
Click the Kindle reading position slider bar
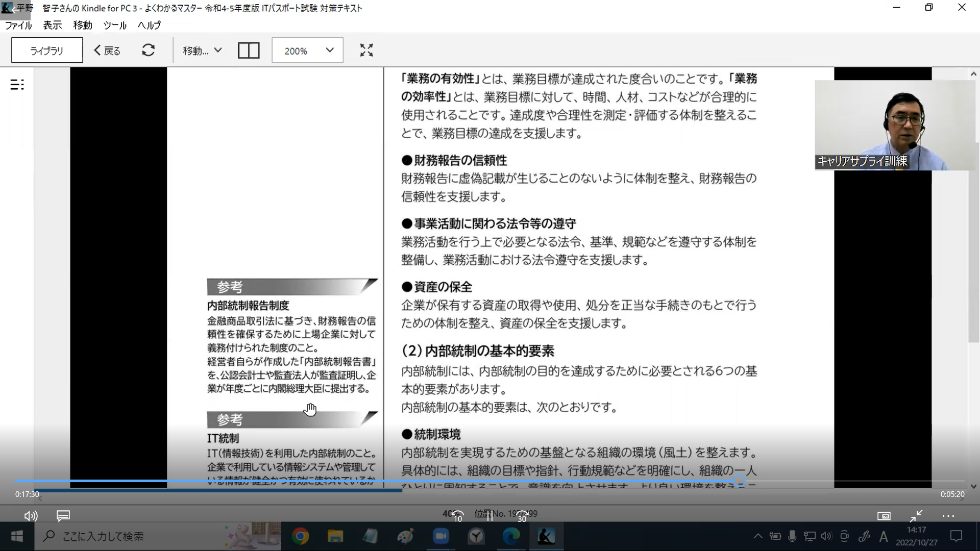[x=219, y=491]
